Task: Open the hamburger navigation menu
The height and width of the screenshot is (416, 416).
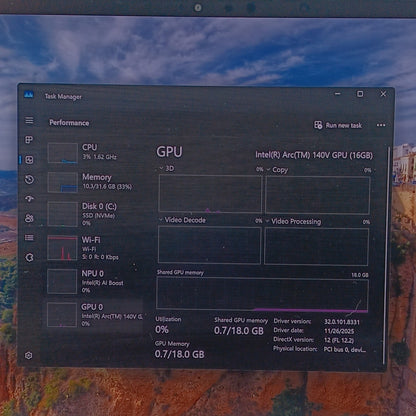Action: coord(29,120)
